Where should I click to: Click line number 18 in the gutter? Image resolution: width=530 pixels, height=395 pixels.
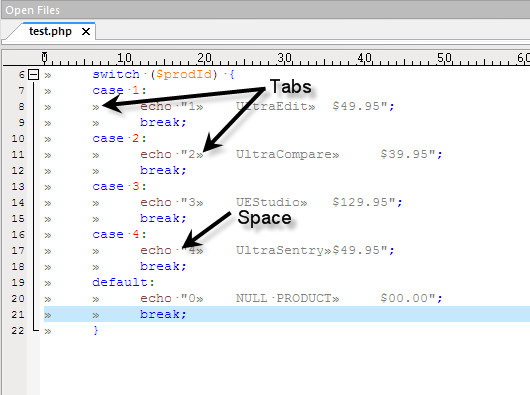pyautogui.click(x=18, y=266)
